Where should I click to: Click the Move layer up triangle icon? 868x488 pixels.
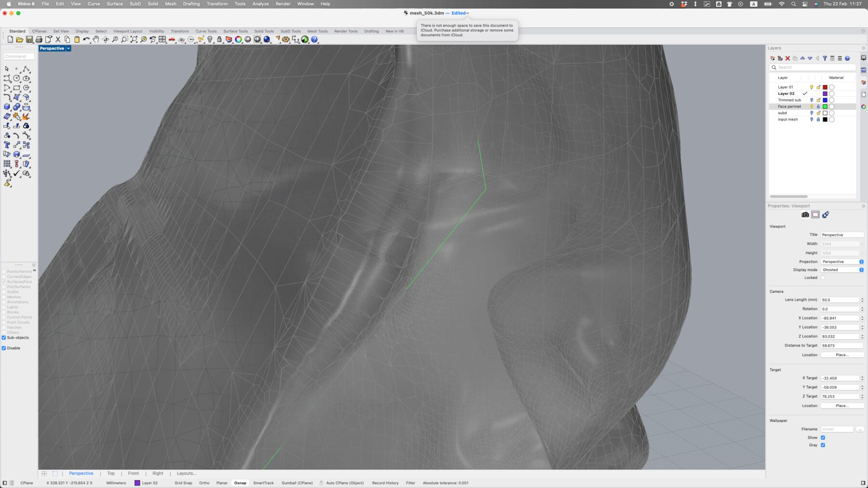802,58
